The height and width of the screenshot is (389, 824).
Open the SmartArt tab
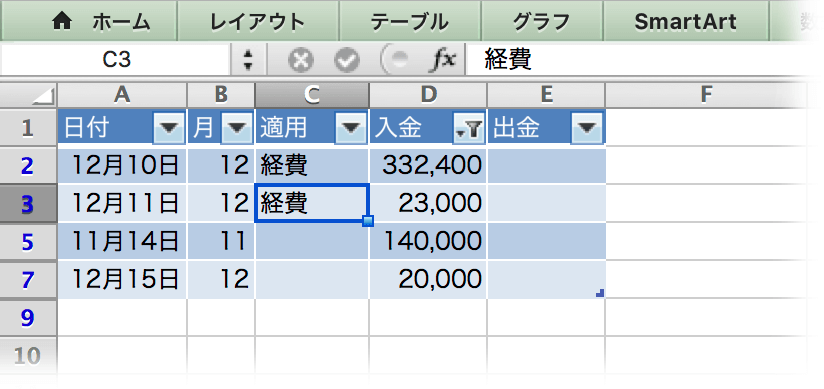[x=686, y=21]
